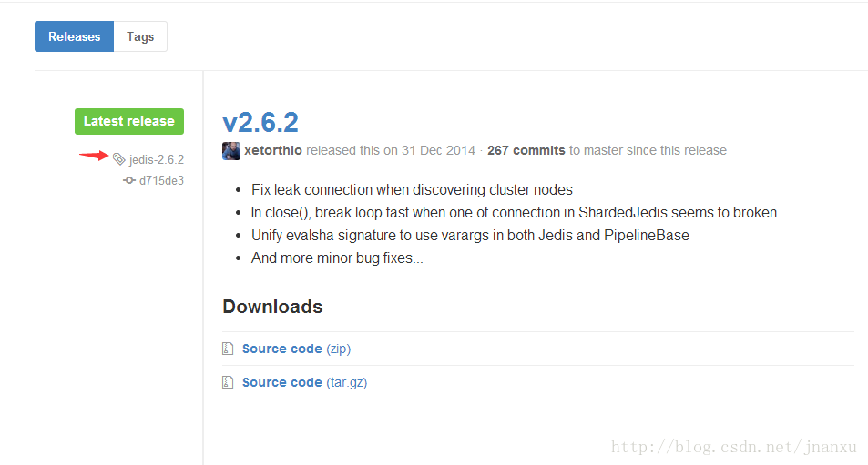
Task: Switch to the Tags tab
Action: click(x=140, y=36)
